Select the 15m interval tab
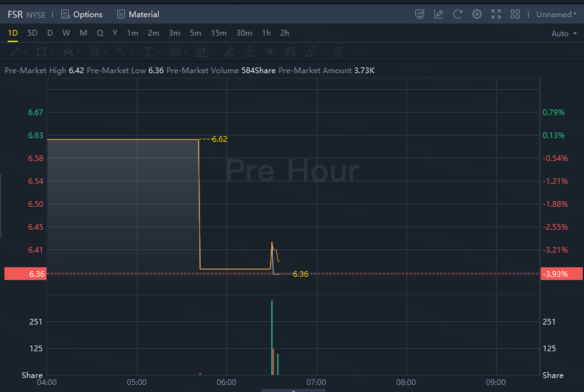 click(x=218, y=32)
